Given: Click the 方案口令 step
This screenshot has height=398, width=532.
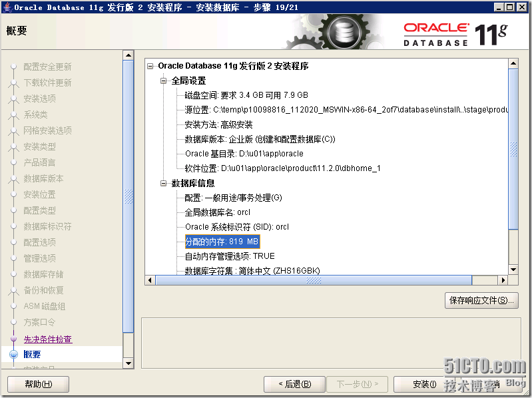Looking at the screenshot, I should (39, 322).
